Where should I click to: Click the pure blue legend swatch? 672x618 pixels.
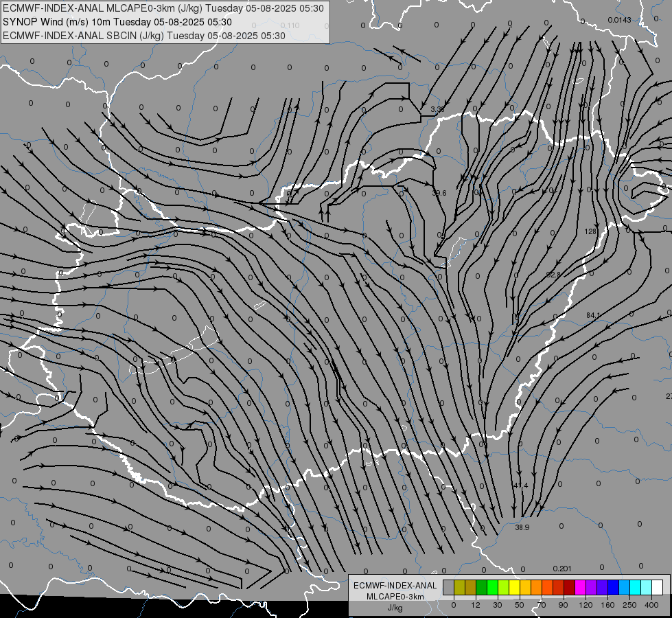(x=613, y=587)
